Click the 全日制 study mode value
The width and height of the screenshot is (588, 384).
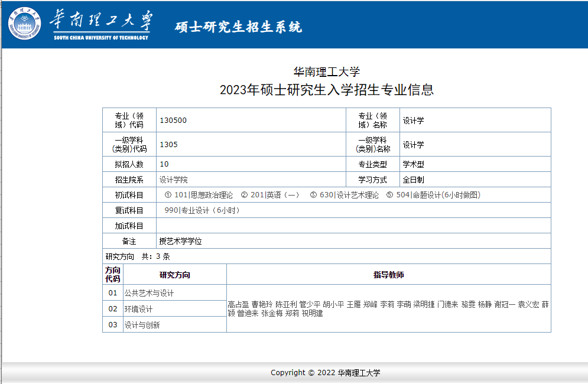pyautogui.click(x=414, y=180)
